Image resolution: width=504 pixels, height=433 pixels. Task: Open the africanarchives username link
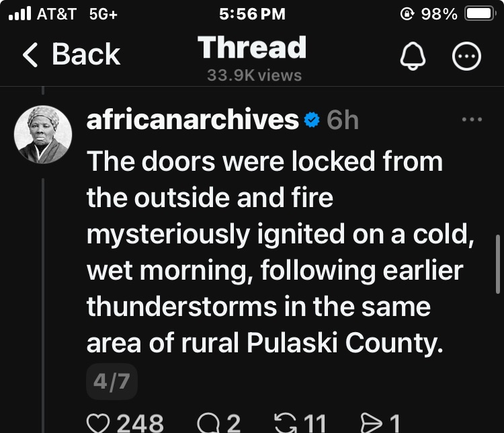click(192, 120)
